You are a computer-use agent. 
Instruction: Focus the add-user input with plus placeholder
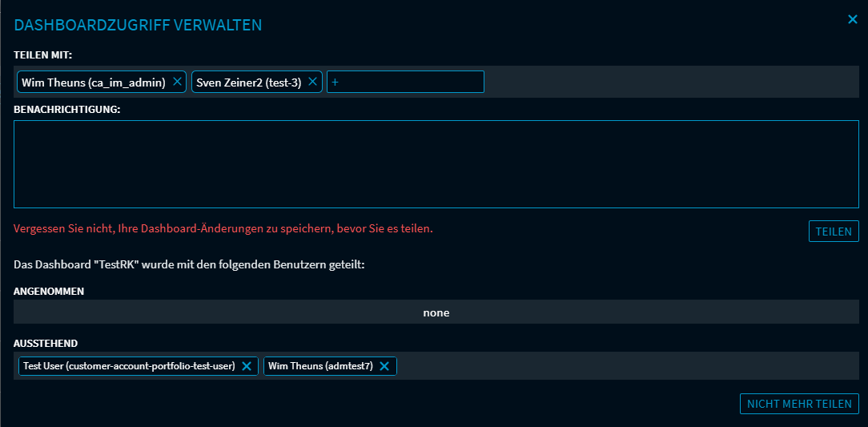[x=405, y=82]
